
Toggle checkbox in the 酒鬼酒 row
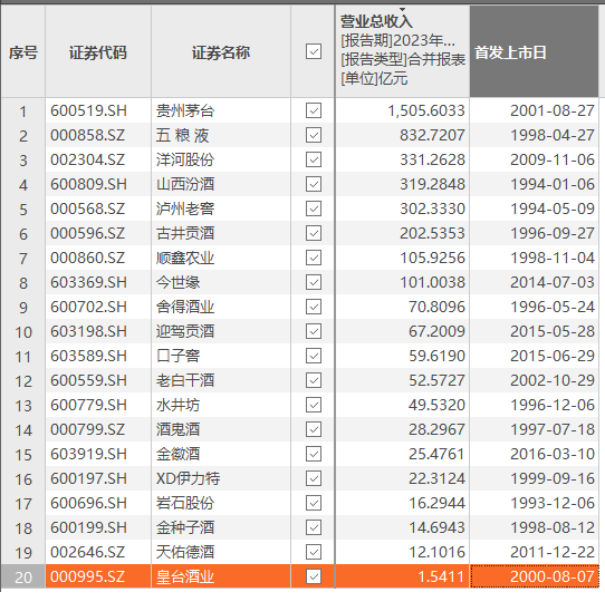tap(313, 429)
